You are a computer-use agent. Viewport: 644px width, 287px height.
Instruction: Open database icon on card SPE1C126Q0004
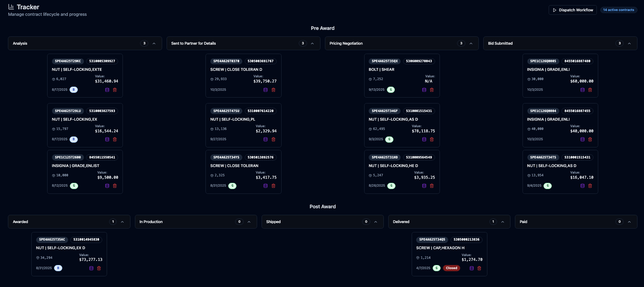pos(582,139)
